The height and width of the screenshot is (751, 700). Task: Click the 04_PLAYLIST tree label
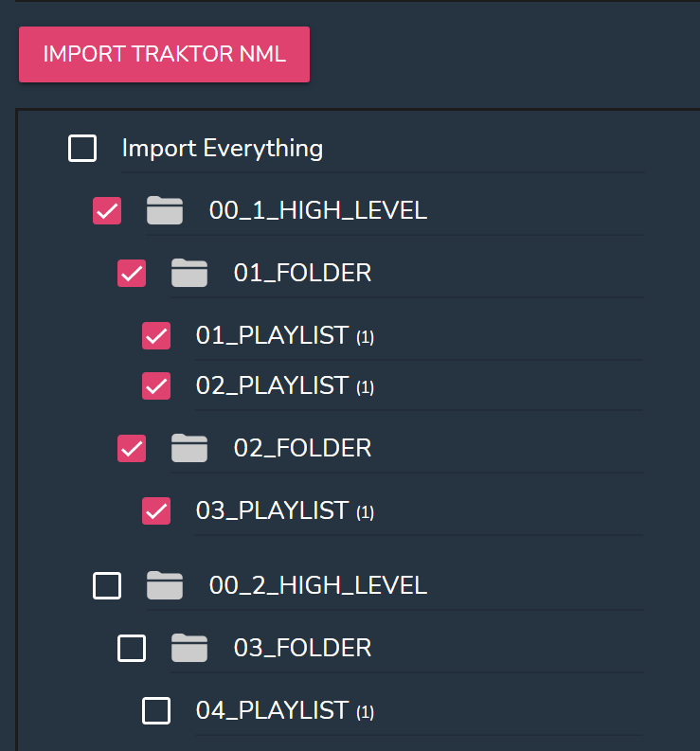(272, 710)
